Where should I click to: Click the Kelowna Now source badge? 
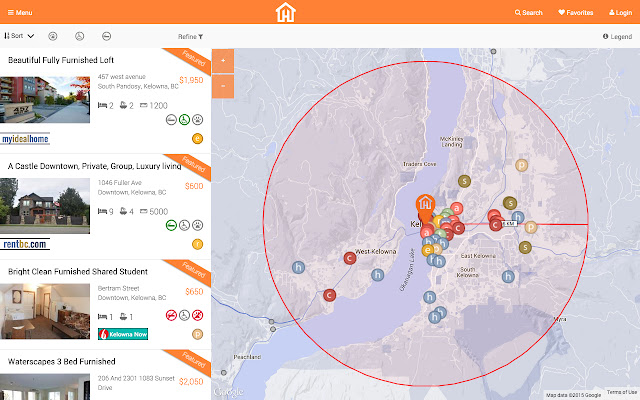[x=123, y=333]
